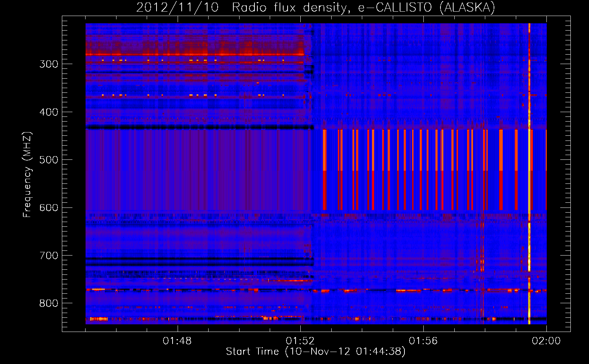The width and height of the screenshot is (589, 364).
Task: Click the 700 frequency tick label
Action: (x=49, y=256)
